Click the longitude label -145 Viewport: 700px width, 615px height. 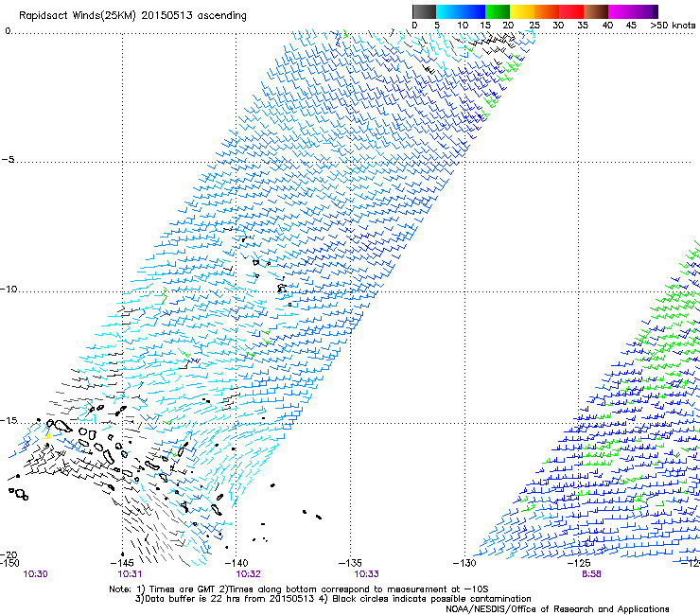(x=122, y=563)
